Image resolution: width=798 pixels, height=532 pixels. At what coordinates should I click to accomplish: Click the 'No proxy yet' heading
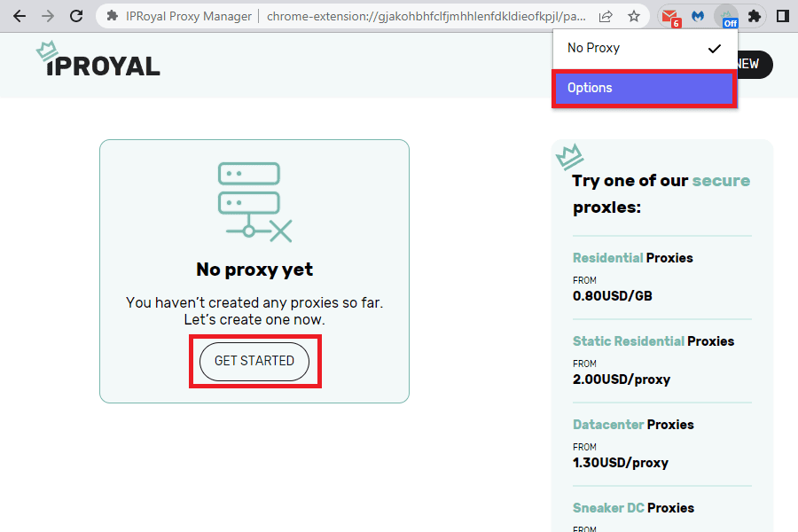coord(254,270)
